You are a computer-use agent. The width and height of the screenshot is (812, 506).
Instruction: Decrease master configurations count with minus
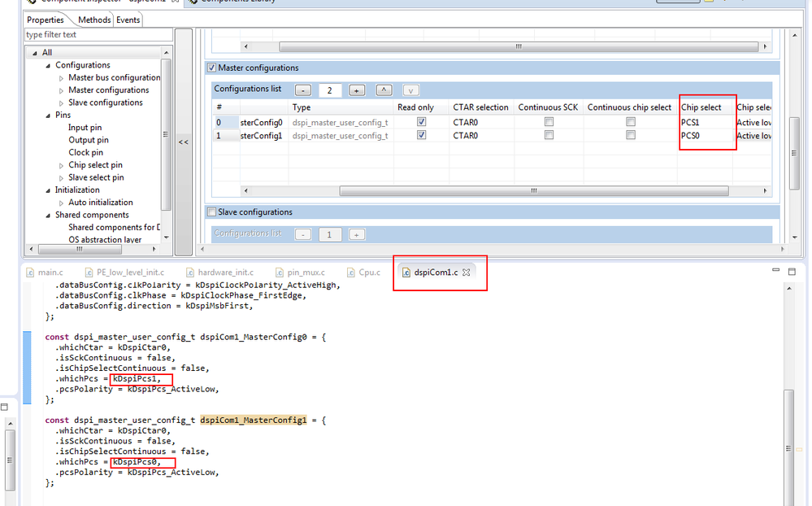pyautogui.click(x=303, y=91)
